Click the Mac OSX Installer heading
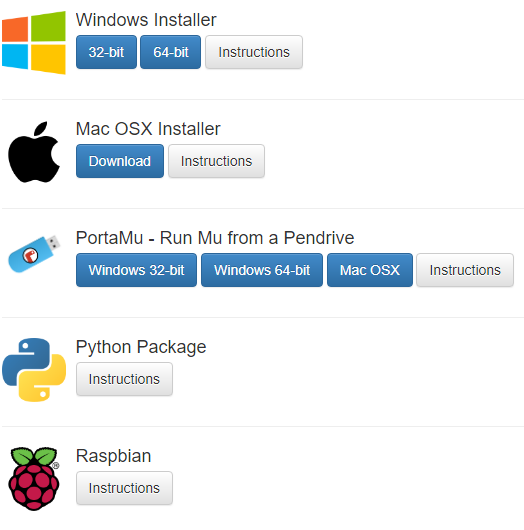Screen dimensions: 524x530 coord(148,129)
